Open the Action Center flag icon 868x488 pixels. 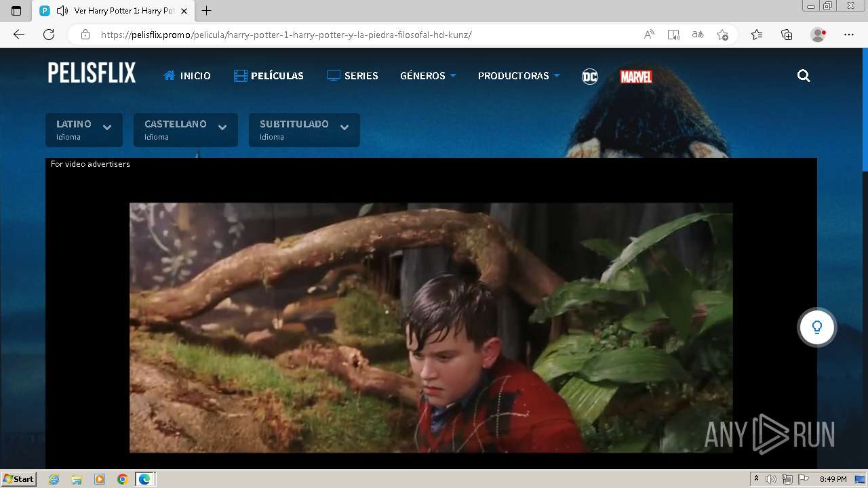803,479
